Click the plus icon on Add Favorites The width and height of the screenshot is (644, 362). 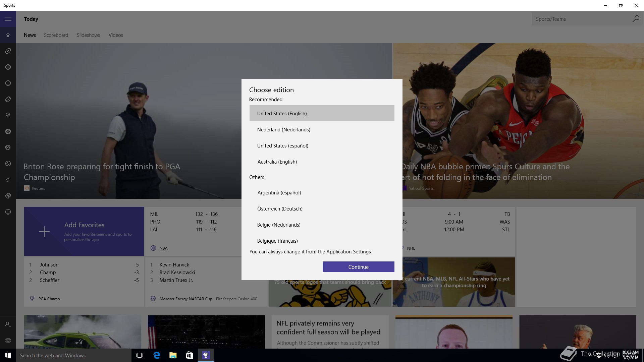point(44,232)
